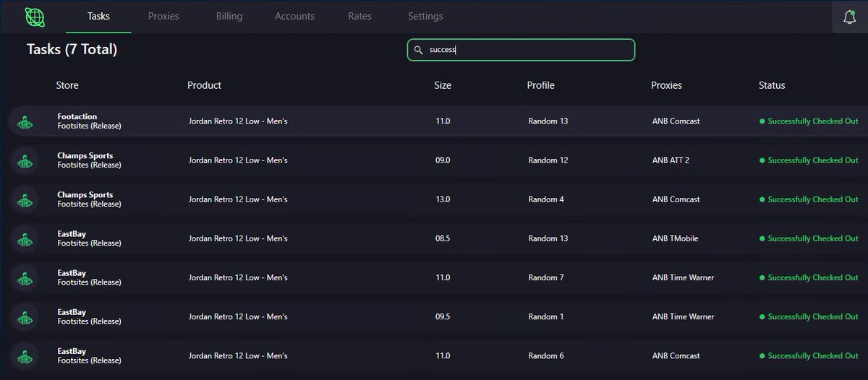Click profile 'Random 1'
The image size is (868, 380).
[546, 316]
